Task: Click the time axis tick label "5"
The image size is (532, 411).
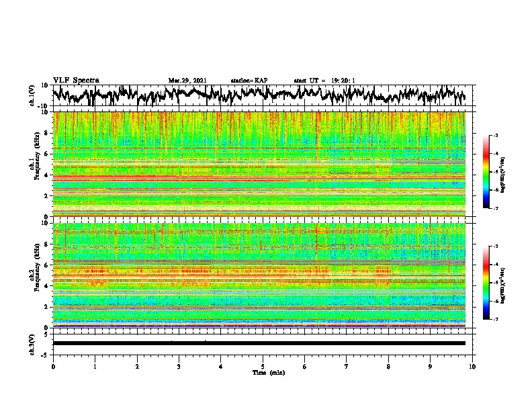Action: 263,367
